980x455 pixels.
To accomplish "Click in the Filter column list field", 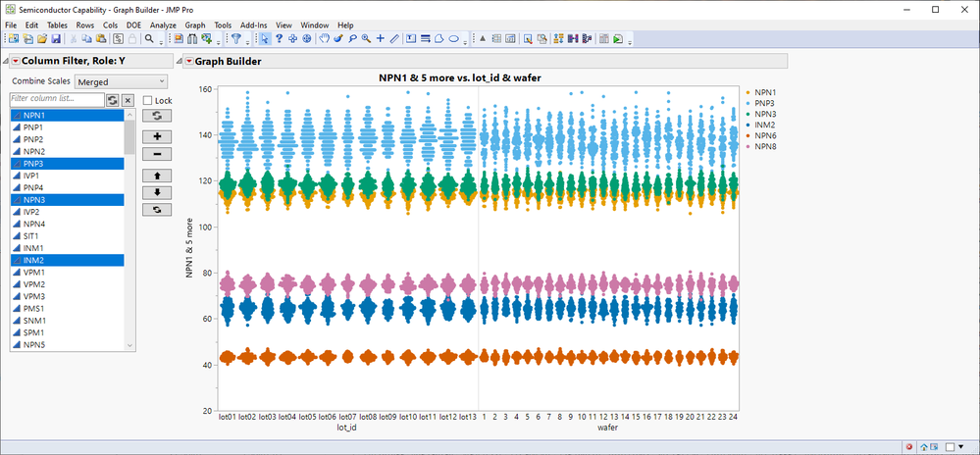I will 56,100.
